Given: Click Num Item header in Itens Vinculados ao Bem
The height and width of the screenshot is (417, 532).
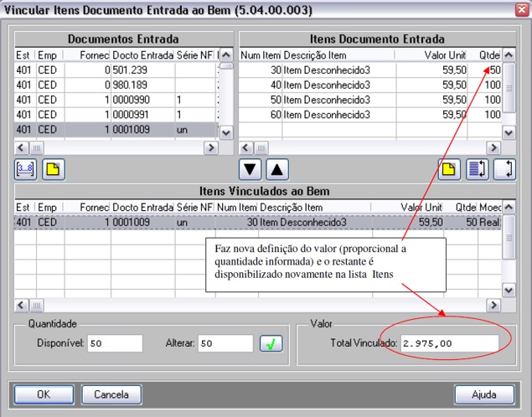Looking at the screenshot, I should (x=236, y=207).
